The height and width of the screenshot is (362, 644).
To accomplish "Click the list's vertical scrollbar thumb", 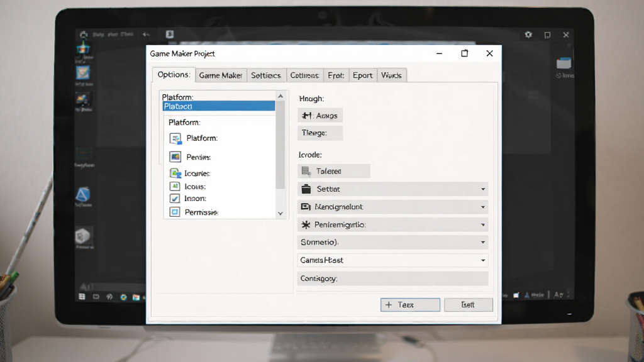I will pyautogui.click(x=280, y=145).
